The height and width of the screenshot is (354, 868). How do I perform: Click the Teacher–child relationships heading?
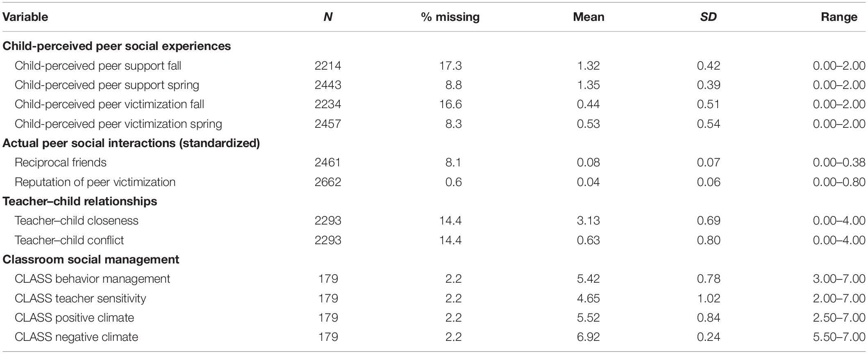[80, 201]
